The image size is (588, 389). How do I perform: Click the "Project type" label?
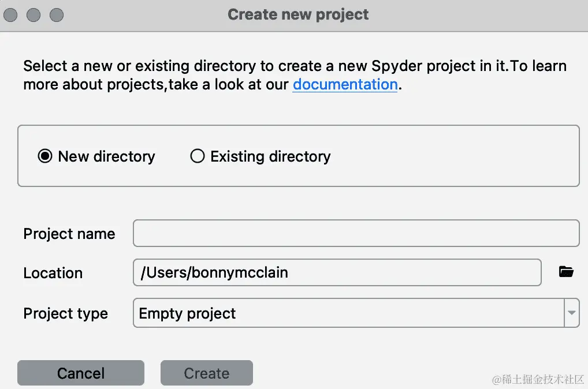pos(66,313)
